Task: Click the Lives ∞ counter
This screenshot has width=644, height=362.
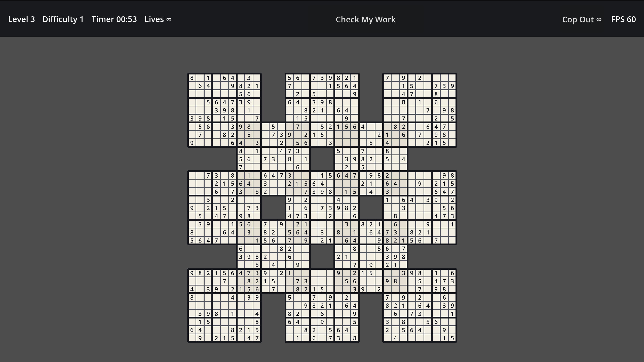Action: 158,19
